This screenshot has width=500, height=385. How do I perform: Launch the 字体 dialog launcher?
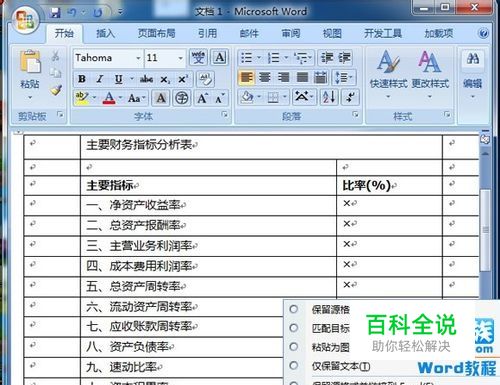(225, 115)
